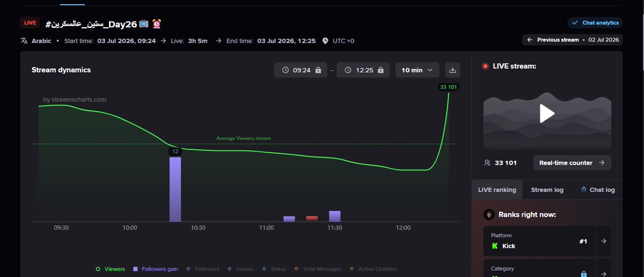The image size is (644, 277).
Task: Click the clock icon in 09:24 field
Action: point(286,70)
